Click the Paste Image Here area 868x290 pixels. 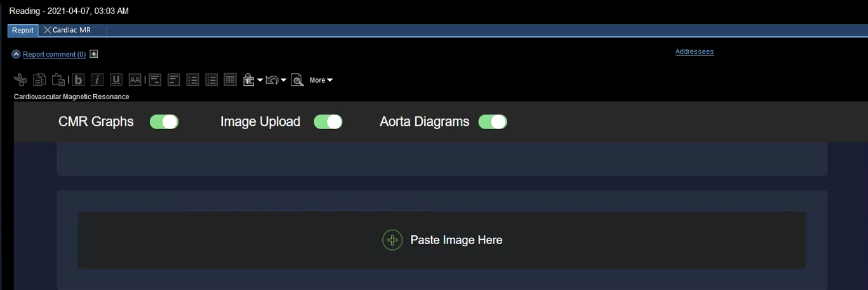pos(442,240)
